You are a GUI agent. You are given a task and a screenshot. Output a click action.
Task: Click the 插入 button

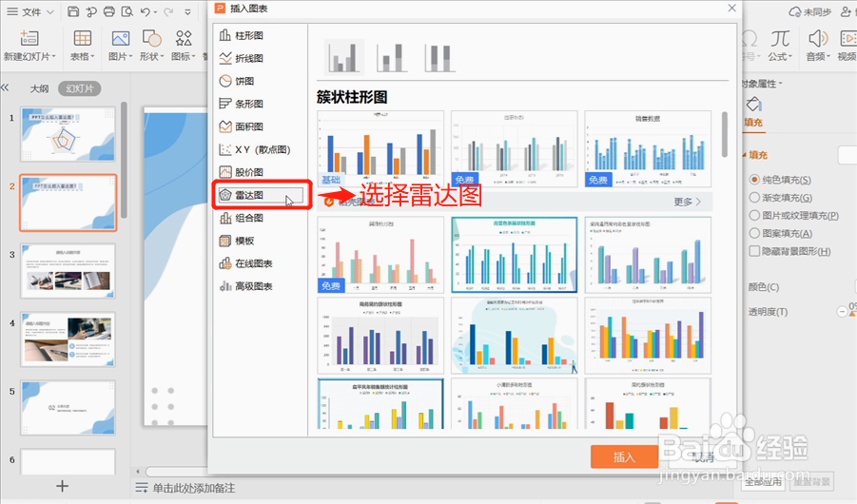[x=624, y=457]
